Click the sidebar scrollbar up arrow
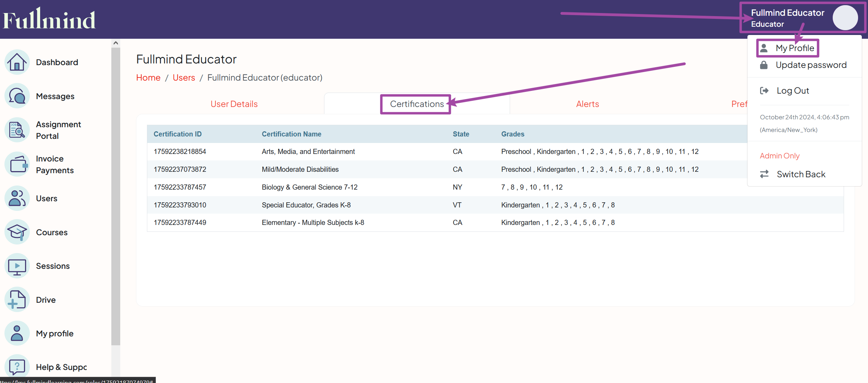This screenshot has height=383, width=868. tap(116, 42)
